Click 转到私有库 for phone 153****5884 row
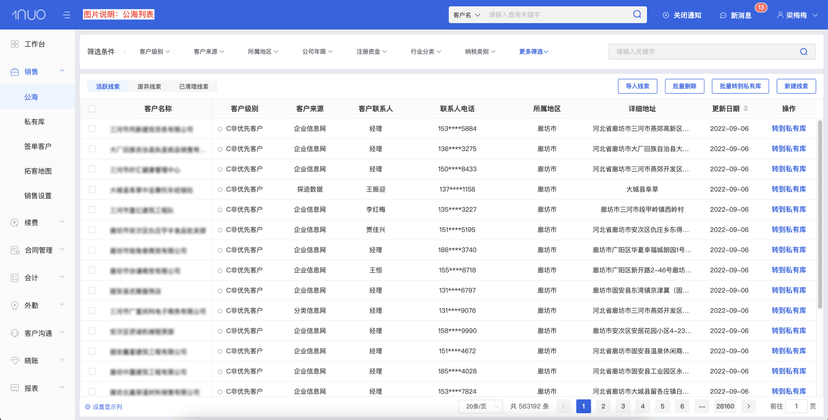Image resolution: width=828 pixels, height=420 pixels. click(x=788, y=128)
